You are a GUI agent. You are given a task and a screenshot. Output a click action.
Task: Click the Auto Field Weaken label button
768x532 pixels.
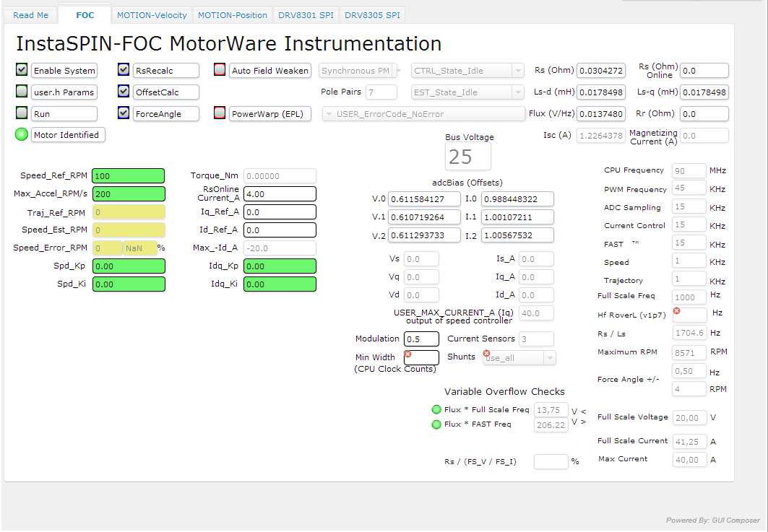tap(270, 71)
